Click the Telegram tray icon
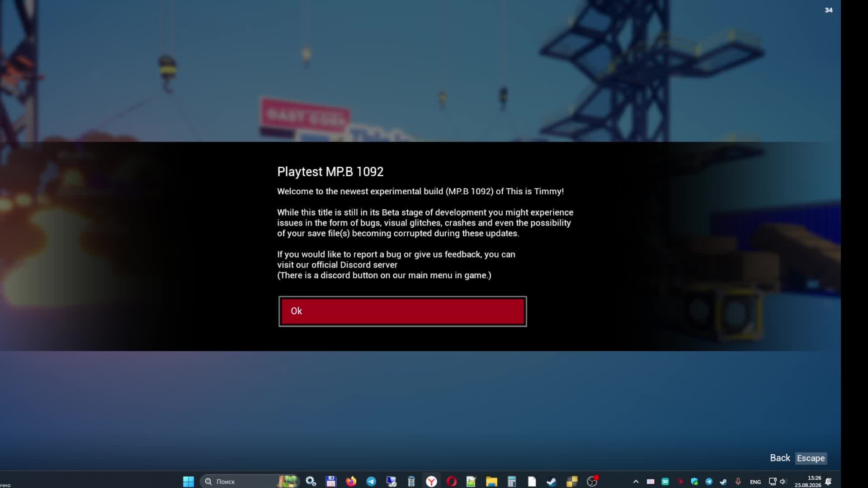Viewport: 868px width, 488px height. (709, 482)
